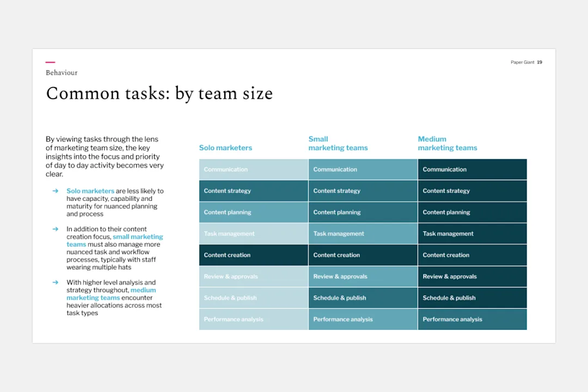
Task: Click the Solo marketers column header
Action: click(x=225, y=148)
